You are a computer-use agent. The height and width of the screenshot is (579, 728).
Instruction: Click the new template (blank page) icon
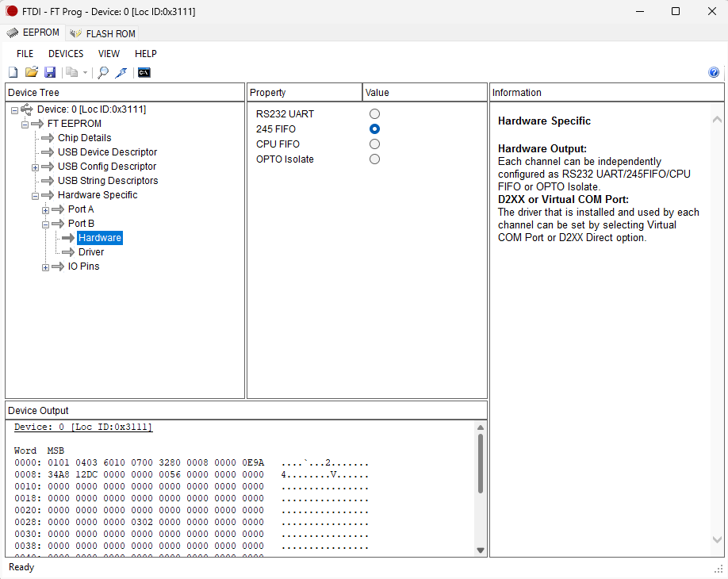(x=13, y=72)
